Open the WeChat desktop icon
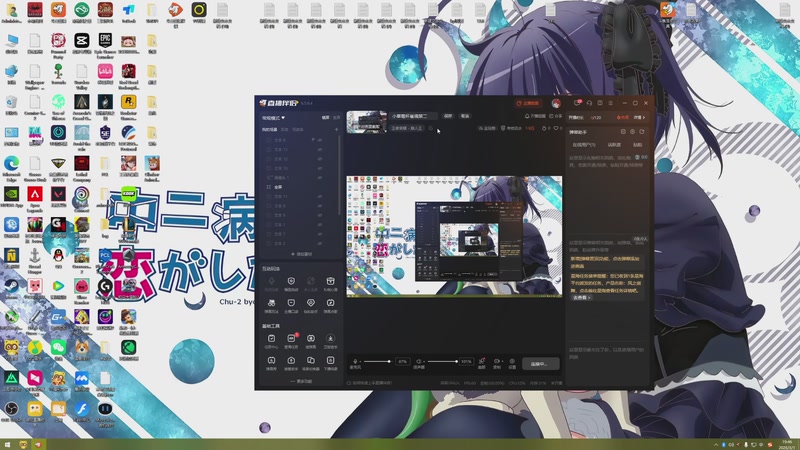Image resolution: width=800 pixels, height=450 pixels. click(58, 351)
